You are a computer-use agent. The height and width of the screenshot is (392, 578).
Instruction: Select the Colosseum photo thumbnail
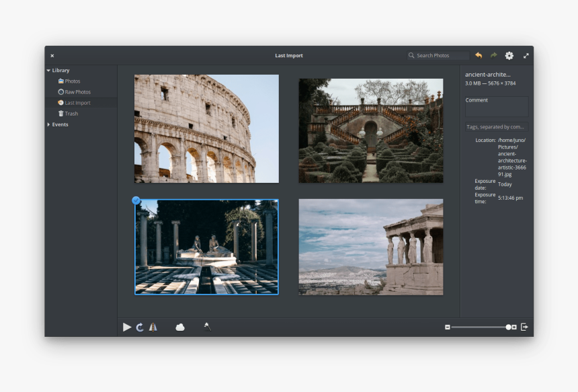pos(206,129)
